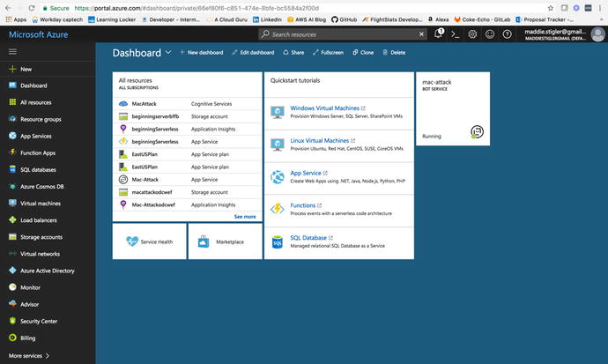Expand More services in sidebar

point(29,355)
